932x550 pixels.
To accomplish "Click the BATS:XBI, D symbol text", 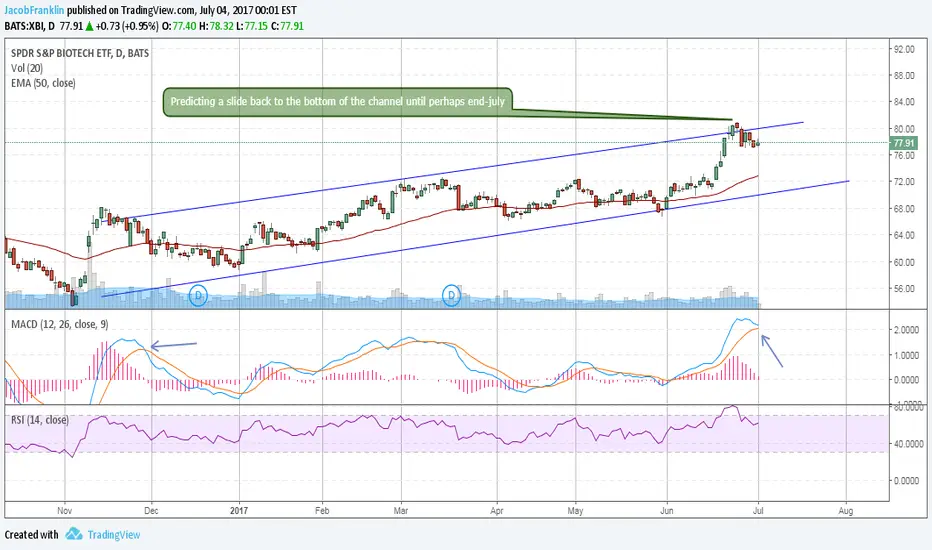I will [30, 26].
